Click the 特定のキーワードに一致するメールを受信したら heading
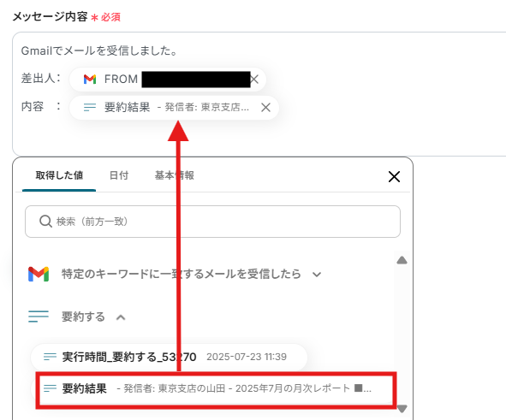 pos(182,275)
